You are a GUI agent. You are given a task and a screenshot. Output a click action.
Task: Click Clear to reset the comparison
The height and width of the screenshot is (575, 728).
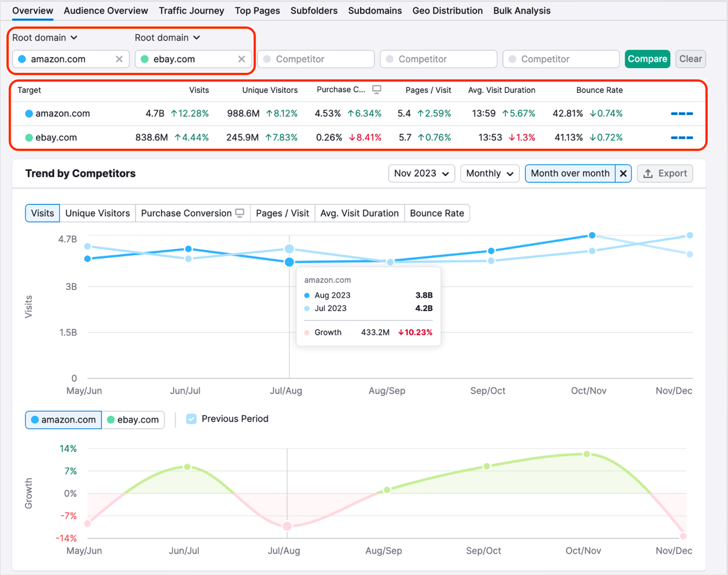[691, 58]
